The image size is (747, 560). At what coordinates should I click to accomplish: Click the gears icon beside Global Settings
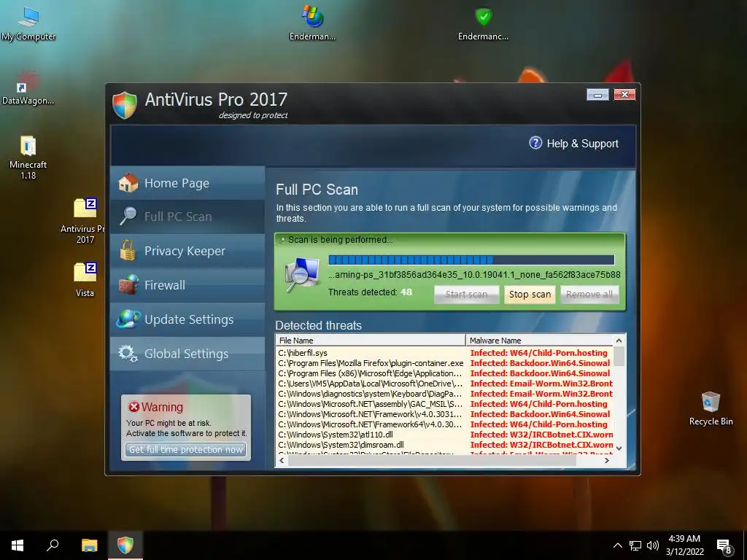[128, 354]
